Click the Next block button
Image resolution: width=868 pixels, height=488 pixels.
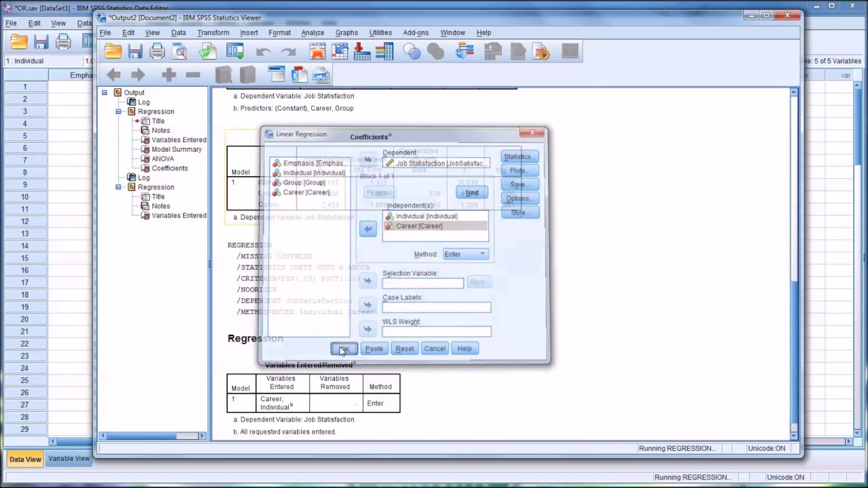(471, 192)
